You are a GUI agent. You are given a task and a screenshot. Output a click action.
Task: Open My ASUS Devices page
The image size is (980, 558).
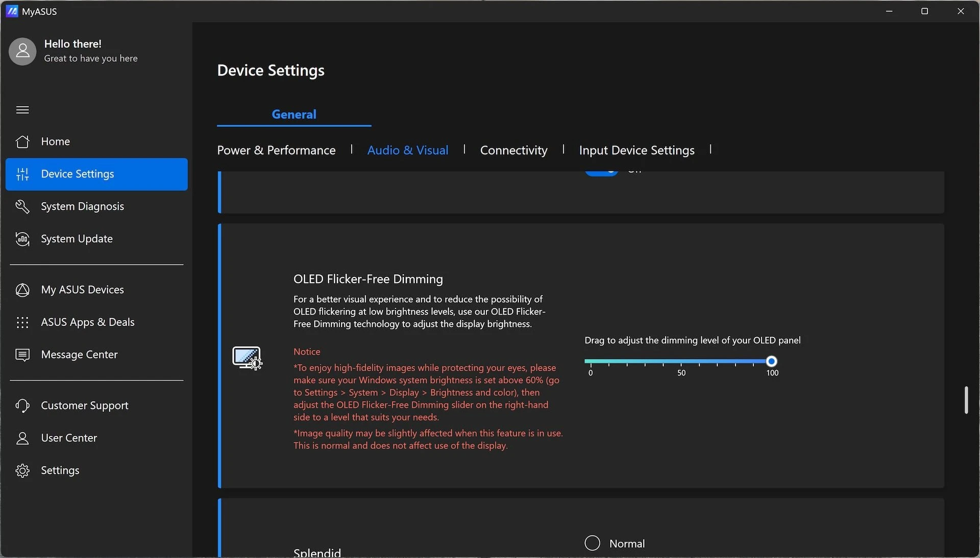tap(96, 290)
